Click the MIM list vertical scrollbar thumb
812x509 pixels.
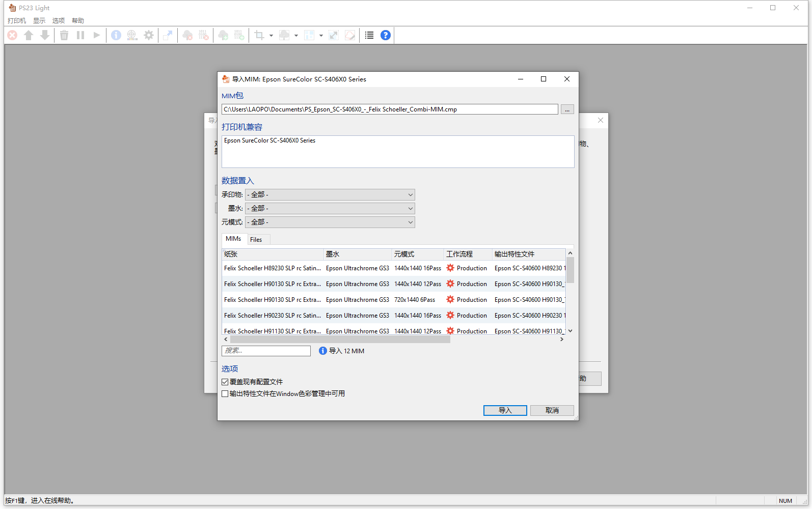[x=571, y=270]
